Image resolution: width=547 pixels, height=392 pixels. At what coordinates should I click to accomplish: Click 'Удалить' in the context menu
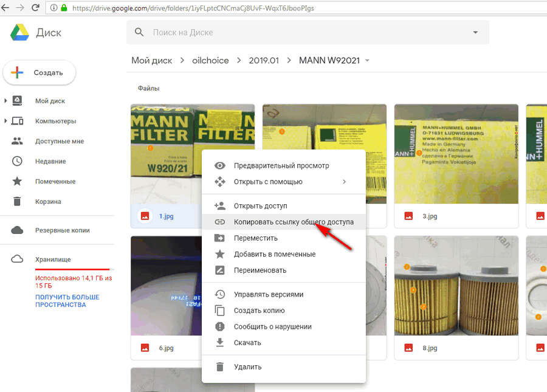[247, 367]
